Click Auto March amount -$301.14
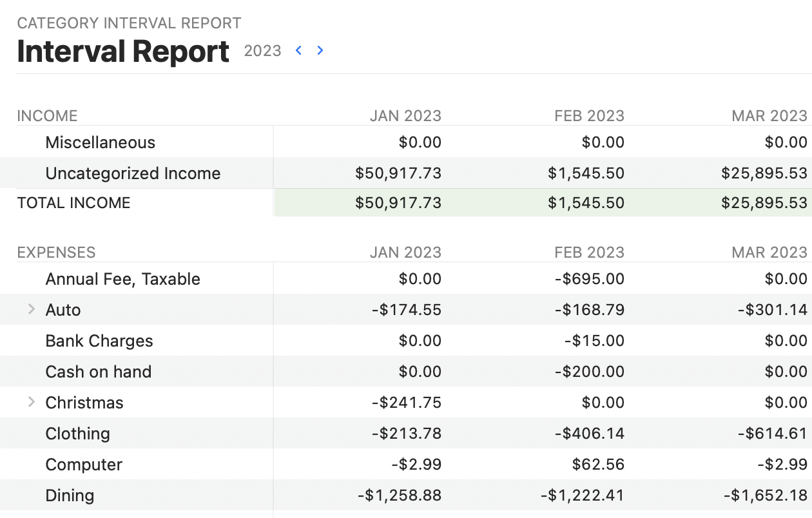The width and height of the screenshot is (812, 518). pyautogui.click(x=772, y=310)
